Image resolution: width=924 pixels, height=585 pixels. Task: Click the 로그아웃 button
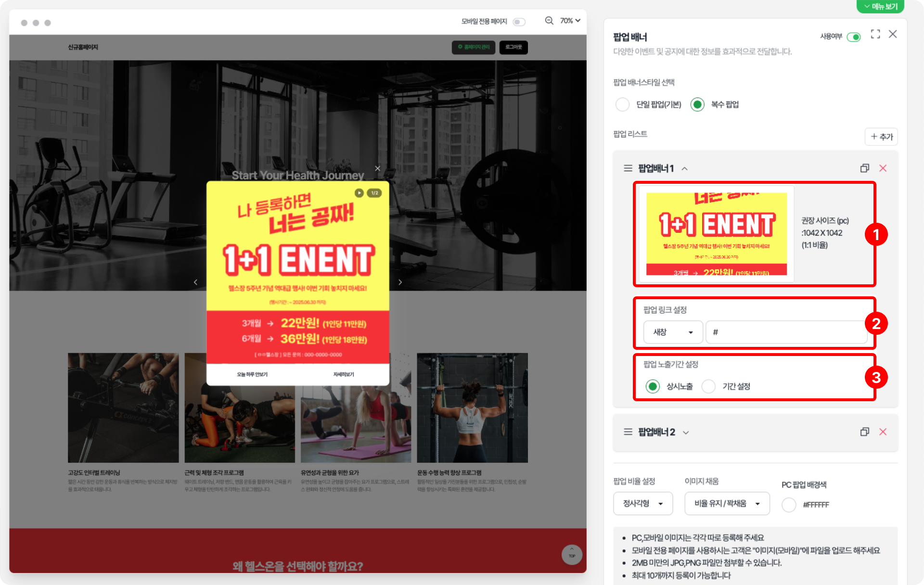[x=513, y=47]
